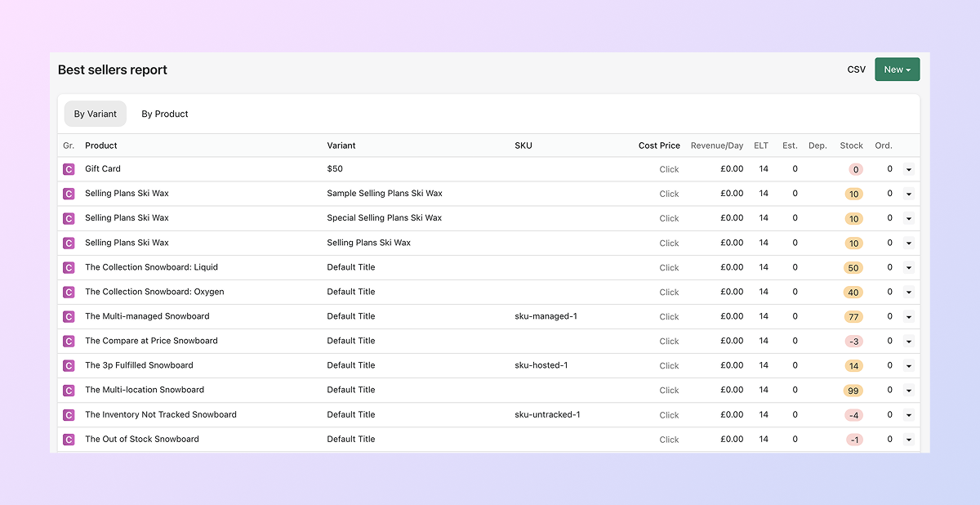Image resolution: width=980 pixels, height=505 pixels.
Task: Click variant text Special Selling Plans Ski Wax
Action: click(x=385, y=218)
